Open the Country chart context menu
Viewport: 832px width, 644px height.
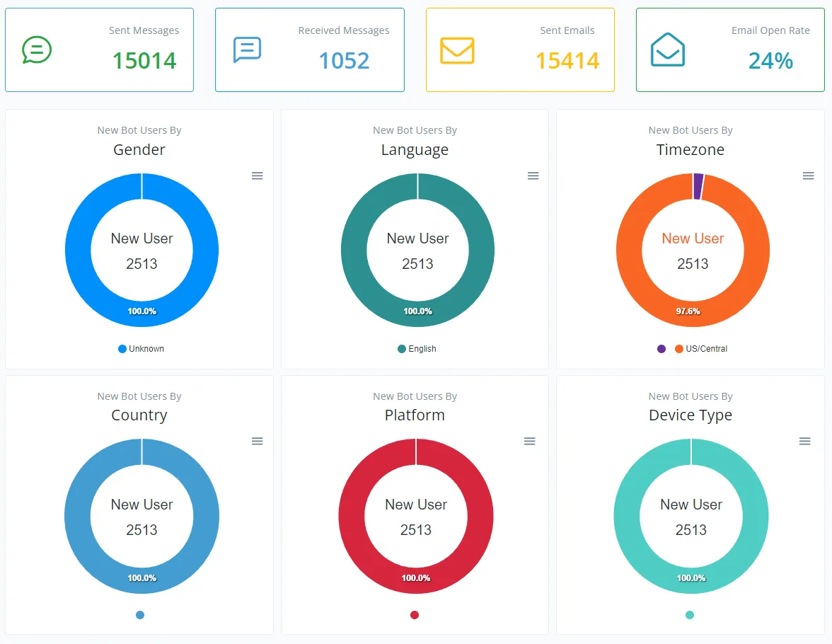[258, 441]
